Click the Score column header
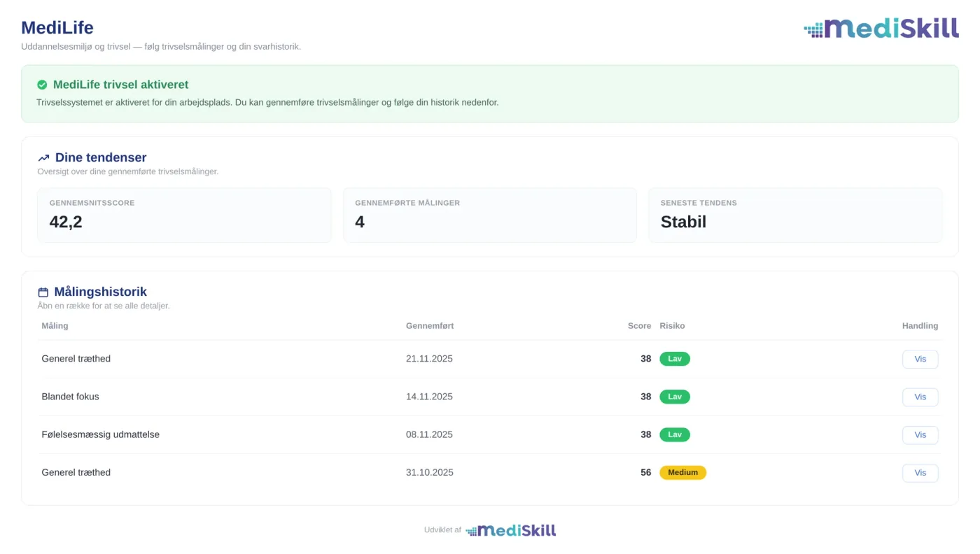This screenshot has width=980, height=554. (640, 326)
